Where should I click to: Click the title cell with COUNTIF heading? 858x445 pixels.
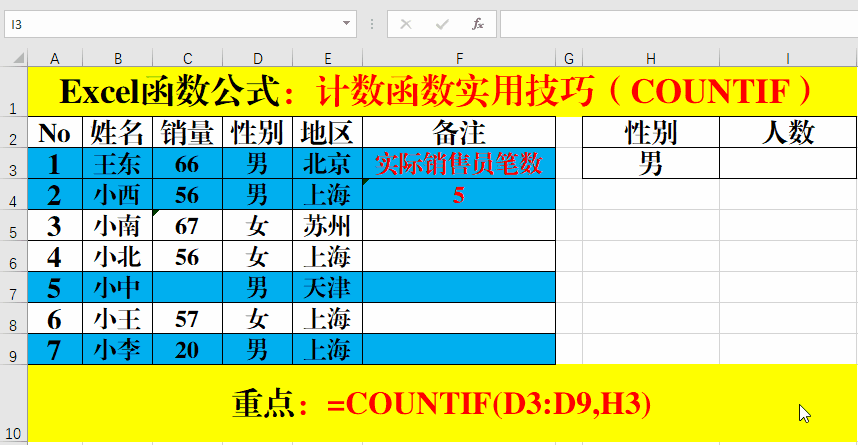click(x=442, y=91)
